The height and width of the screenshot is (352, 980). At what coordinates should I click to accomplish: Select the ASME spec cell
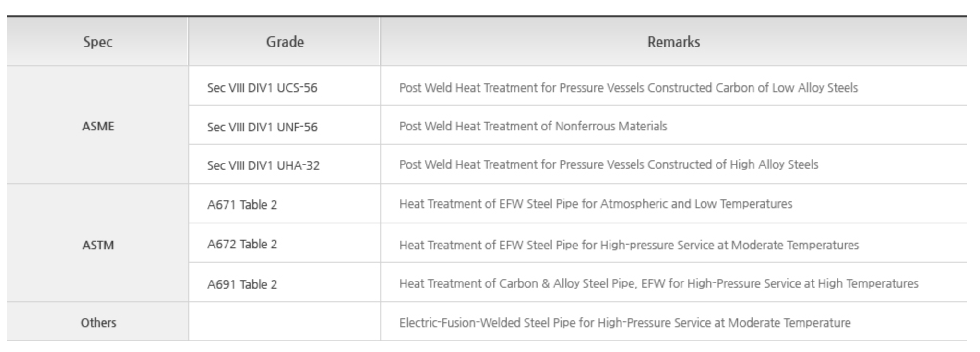pos(97,125)
